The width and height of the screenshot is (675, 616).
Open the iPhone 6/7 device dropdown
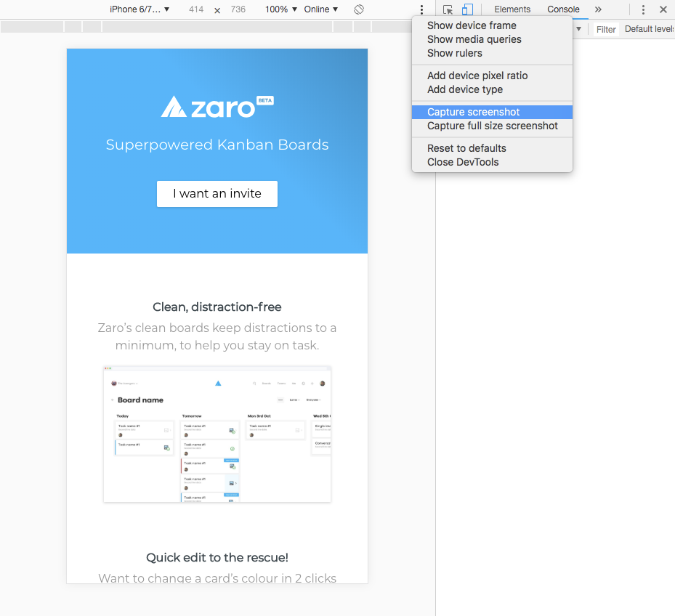(139, 9)
